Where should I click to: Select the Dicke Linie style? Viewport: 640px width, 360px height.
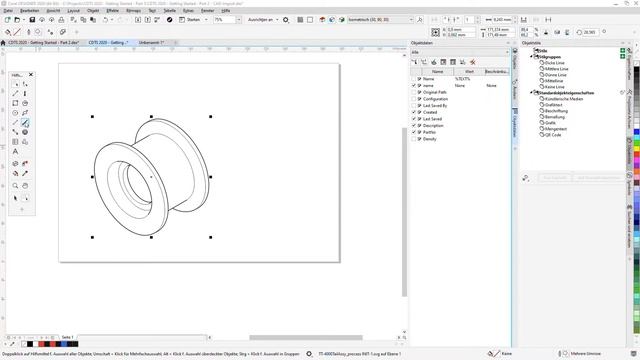tap(554, 63)
